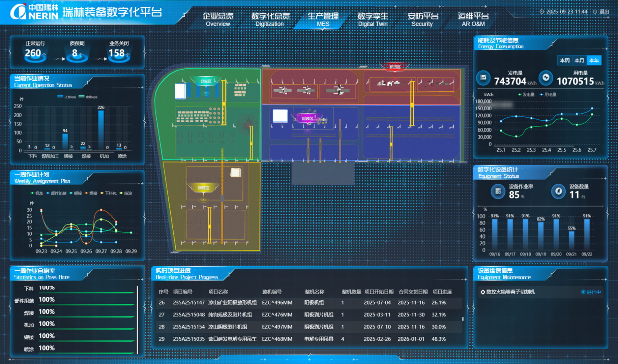Click the 用电量 power consumption pulse icon
Image resolution: width=618 pixels, height=364 pixels.
[546, 78]
